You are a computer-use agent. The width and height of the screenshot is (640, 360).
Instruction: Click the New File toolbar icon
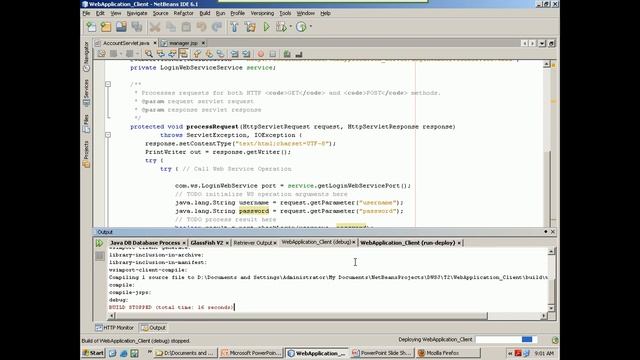pyautogui.click(x=91, y=27)
